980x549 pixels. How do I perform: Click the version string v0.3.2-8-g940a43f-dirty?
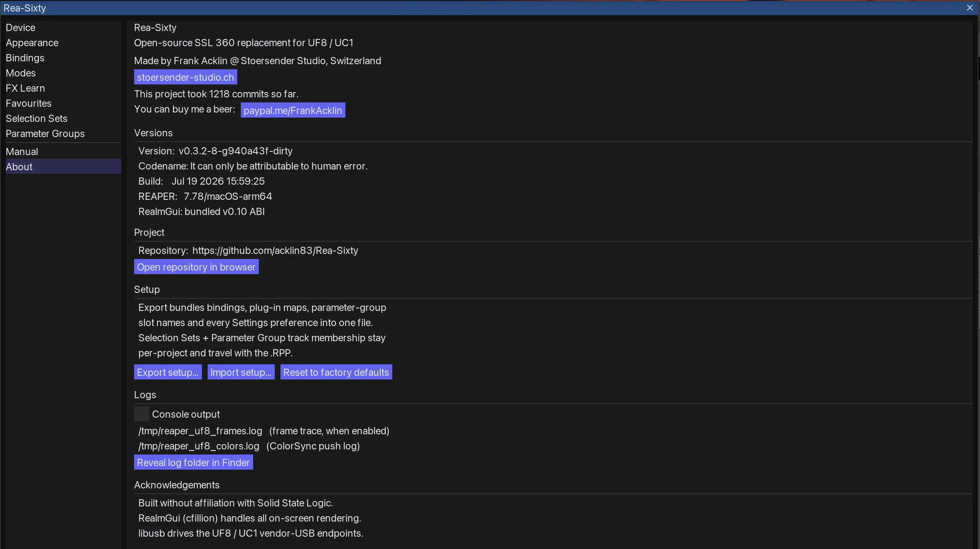(235, 151)
